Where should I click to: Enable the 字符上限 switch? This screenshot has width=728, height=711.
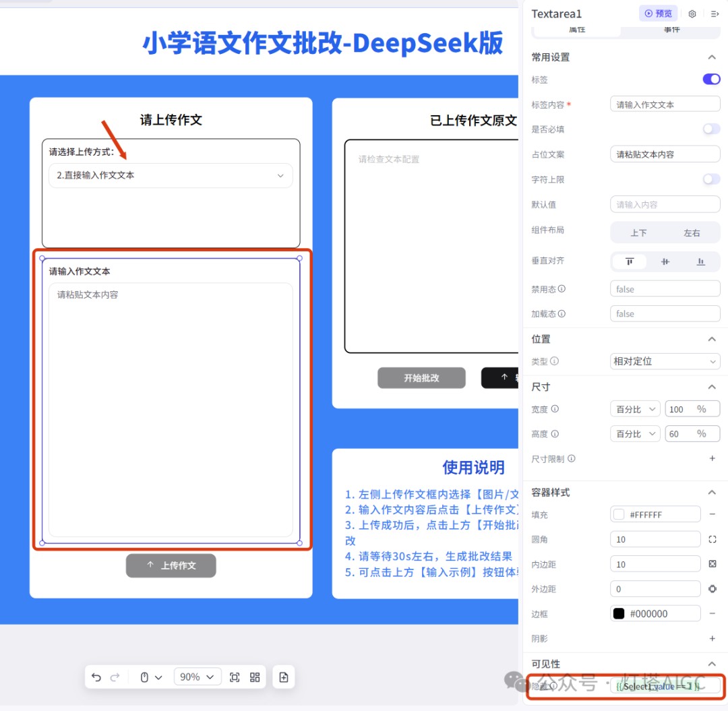[x=711, y=179]
